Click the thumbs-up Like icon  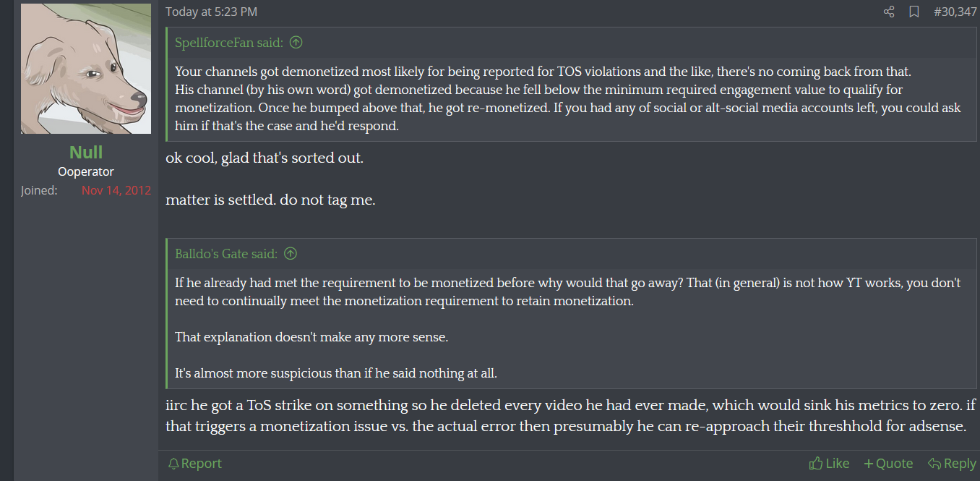816,463
